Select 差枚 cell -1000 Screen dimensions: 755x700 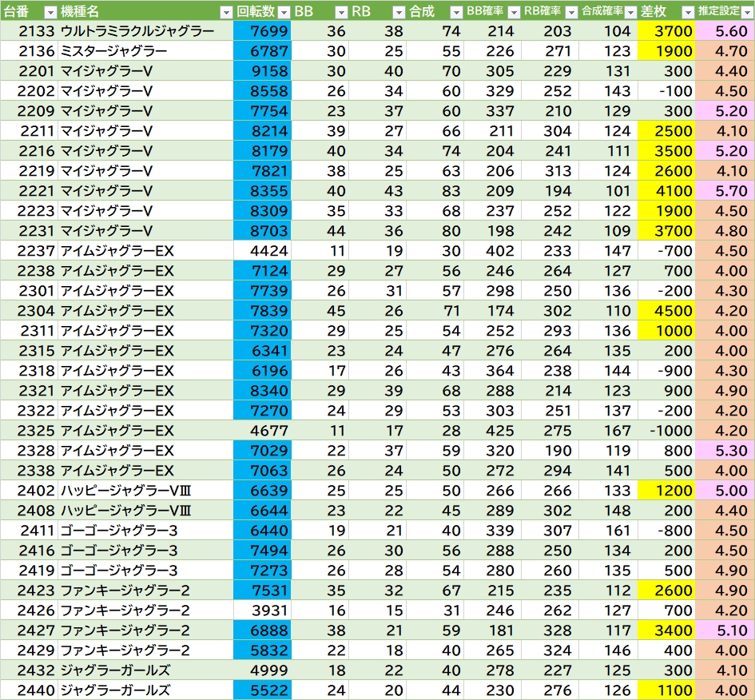click(666, 431)
